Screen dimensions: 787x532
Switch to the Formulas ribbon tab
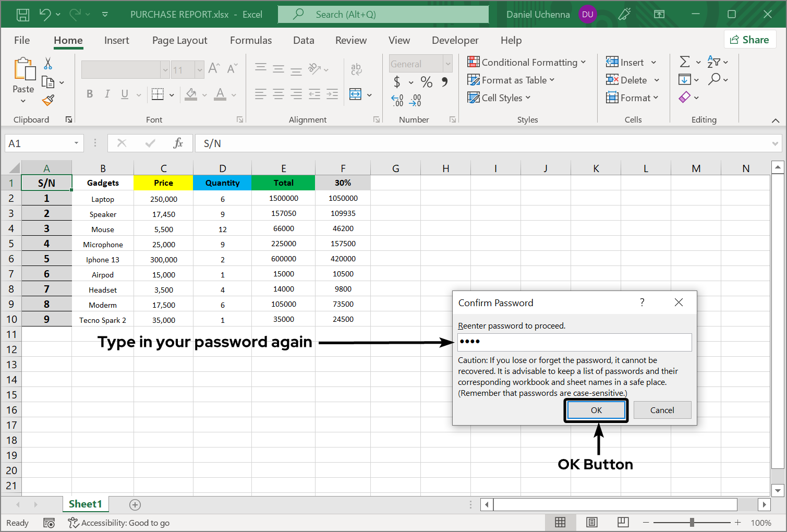pos(251,40)
